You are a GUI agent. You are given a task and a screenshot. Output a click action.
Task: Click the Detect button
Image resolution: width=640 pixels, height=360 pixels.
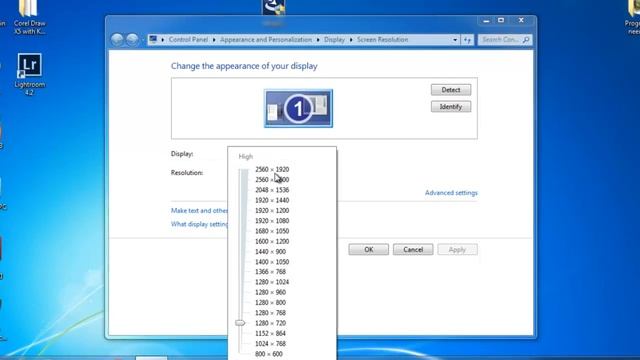pyautogui.click(x=451, y=90)
